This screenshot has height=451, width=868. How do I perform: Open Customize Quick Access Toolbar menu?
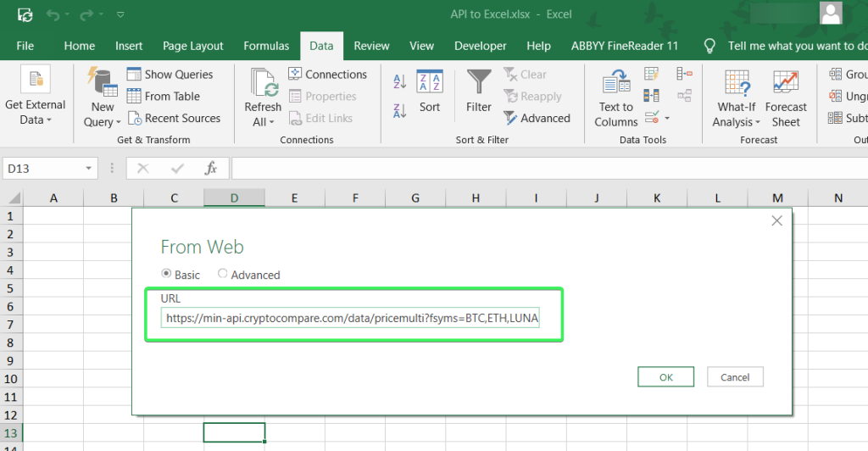click(x=120, y=15)
